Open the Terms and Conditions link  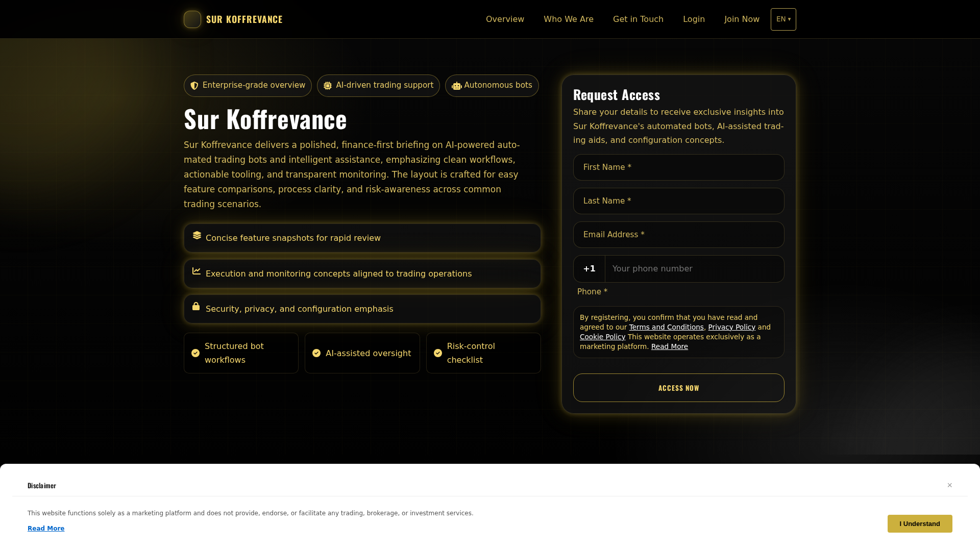(666, 327)
